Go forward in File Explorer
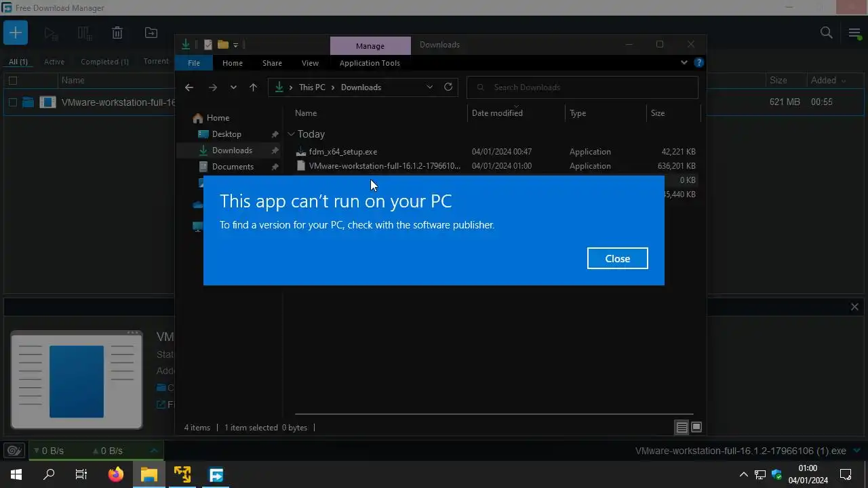The height and width of the screenshot is (488, 868). [x=212, y=87]
